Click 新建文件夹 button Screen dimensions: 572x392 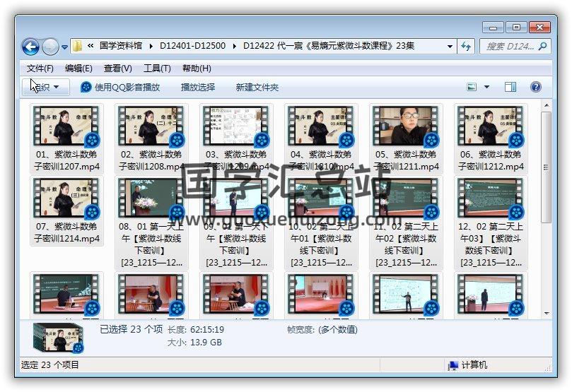(x=257, y=87)
